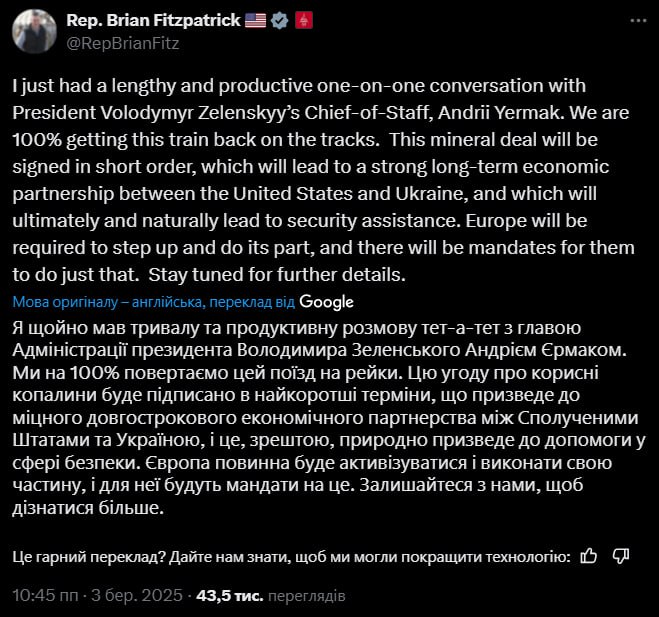
Task: Rate translation with thumbs down
Action: [620, 556]
